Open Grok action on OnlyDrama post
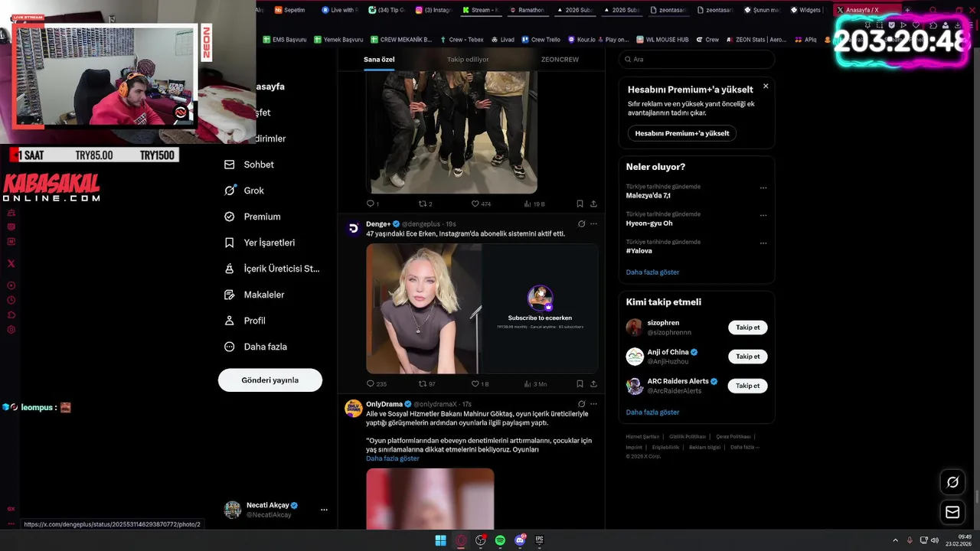 tap(582, 404)
